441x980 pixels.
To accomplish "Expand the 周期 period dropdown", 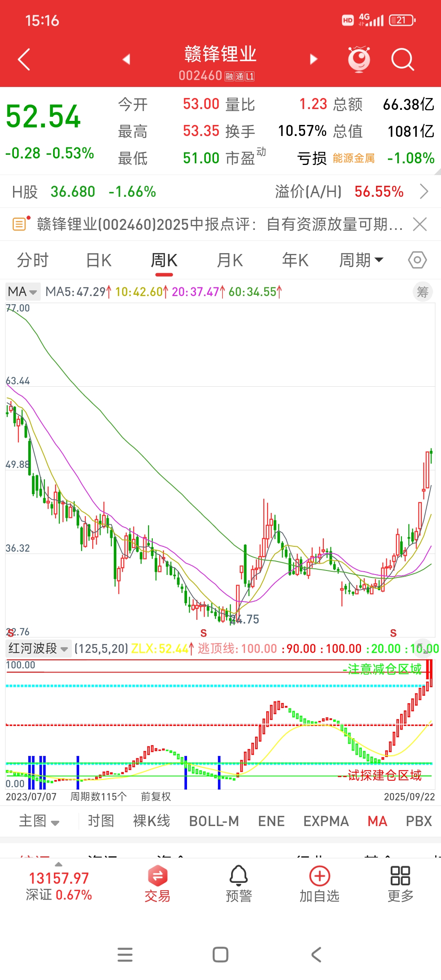I will click(x=361, y=260).
